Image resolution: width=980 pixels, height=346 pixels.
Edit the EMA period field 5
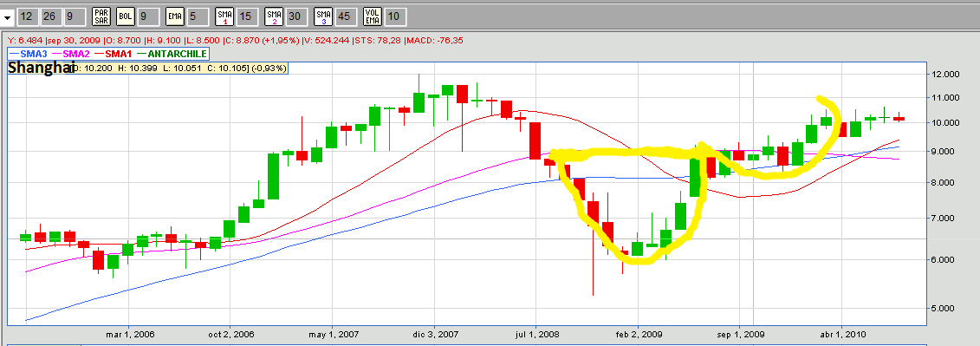tap(198, 16)
